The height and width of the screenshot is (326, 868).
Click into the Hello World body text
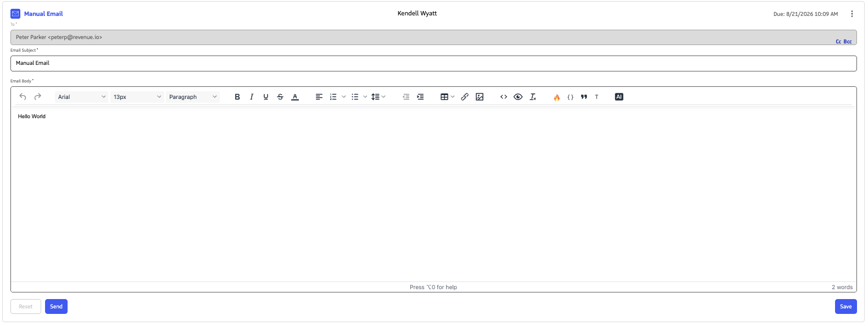32,117
